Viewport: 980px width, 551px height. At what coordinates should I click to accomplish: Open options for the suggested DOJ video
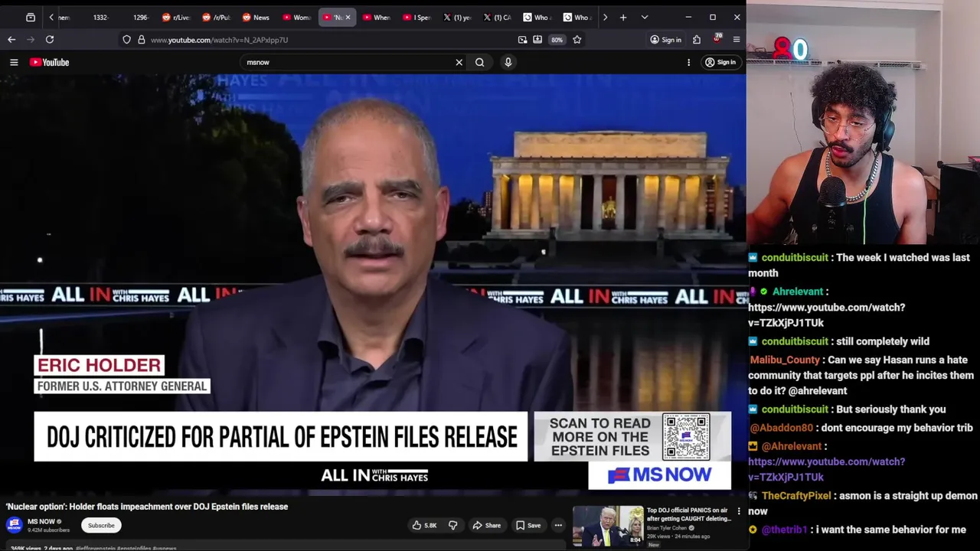[x=739, y=511]
